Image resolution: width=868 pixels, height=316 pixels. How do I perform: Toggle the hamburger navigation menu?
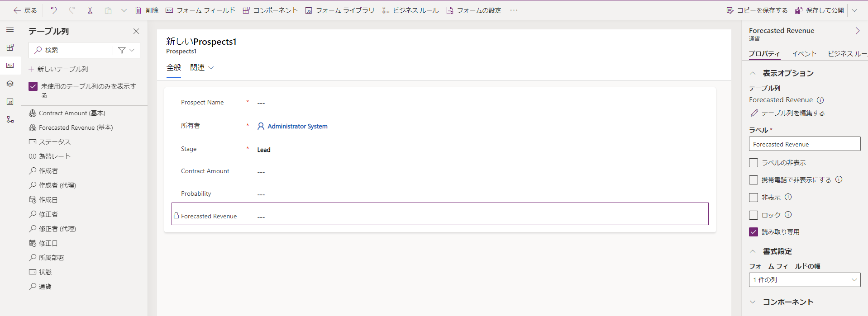pyautogui.click(x=10, y=30)
